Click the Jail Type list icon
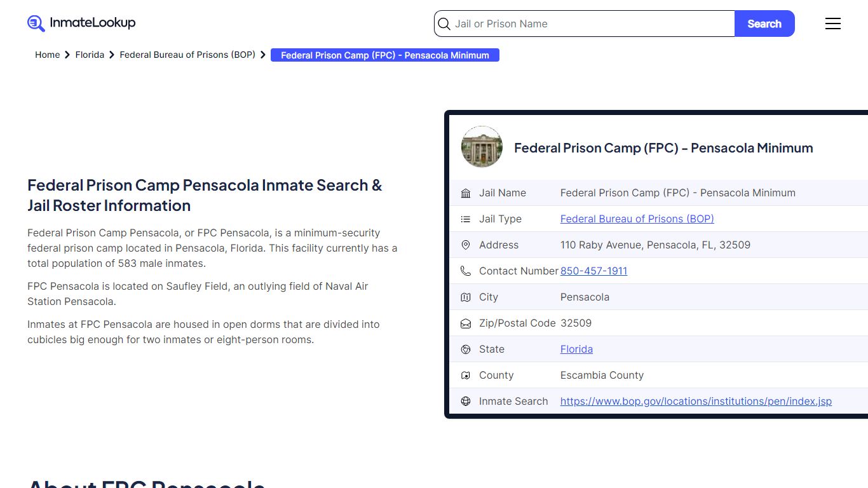The image size is (868, 488). coord(466,219)
